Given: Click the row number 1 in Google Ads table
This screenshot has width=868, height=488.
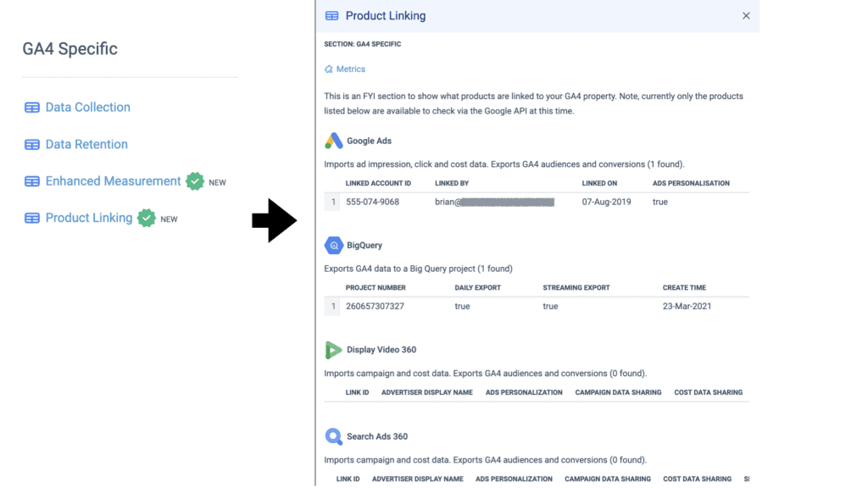Looking at the screenshot, I should (332, 202).
